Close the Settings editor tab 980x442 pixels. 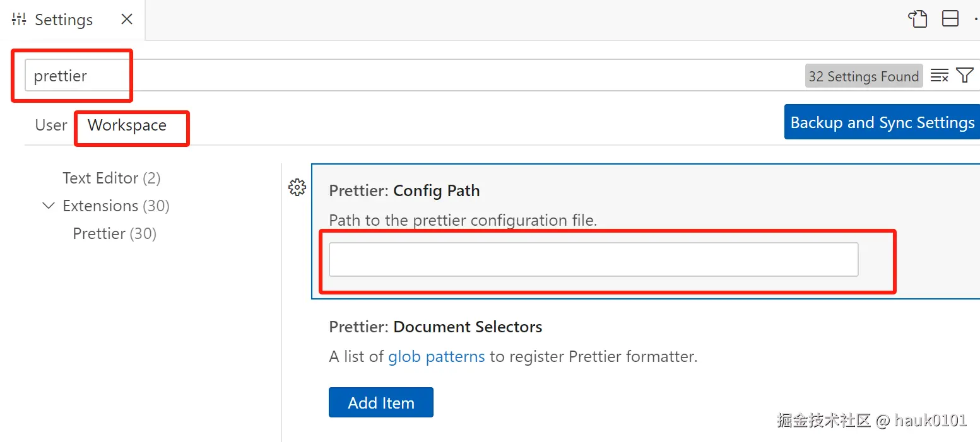point(127,20)
